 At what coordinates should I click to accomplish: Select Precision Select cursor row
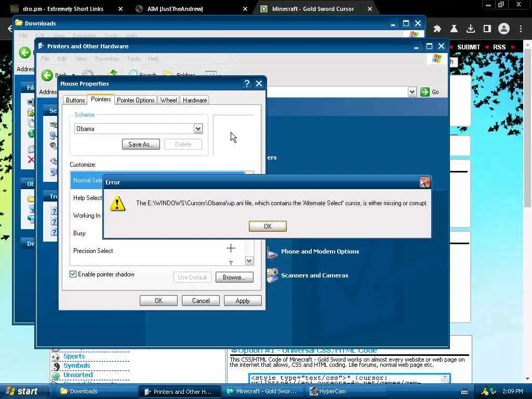coord(157,251)
